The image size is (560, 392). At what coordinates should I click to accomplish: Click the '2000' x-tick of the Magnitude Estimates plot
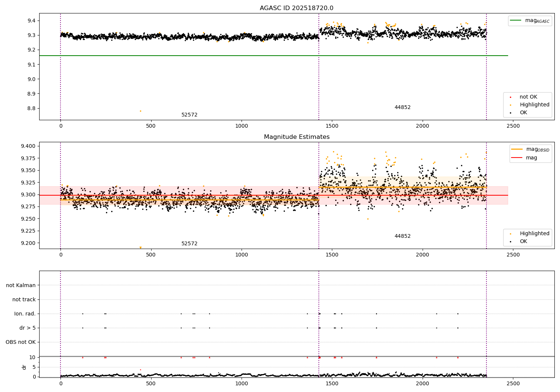[x=423, y=255]
